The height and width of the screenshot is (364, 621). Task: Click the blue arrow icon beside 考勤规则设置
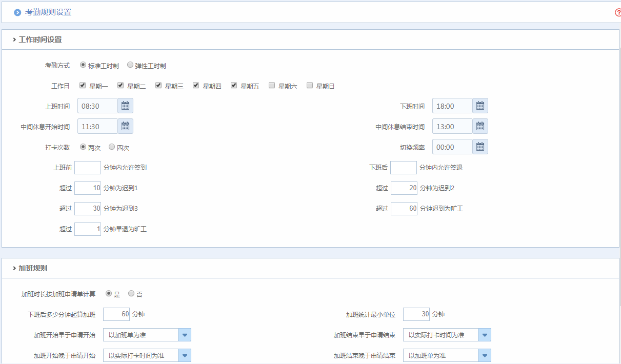click(x=17, y=12)
